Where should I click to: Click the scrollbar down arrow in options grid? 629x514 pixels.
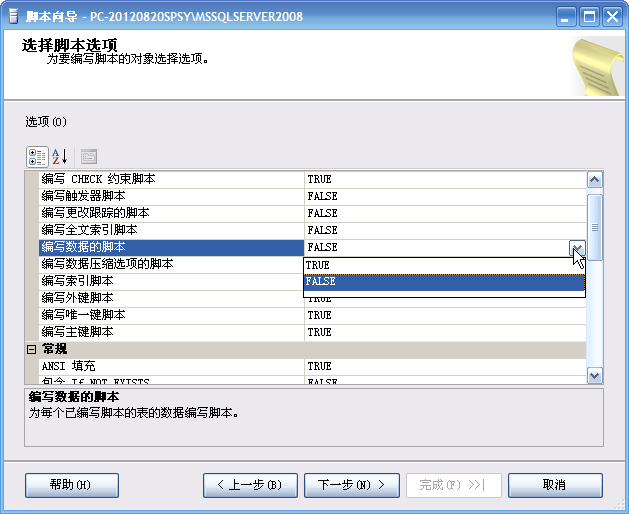click(595, 376)
